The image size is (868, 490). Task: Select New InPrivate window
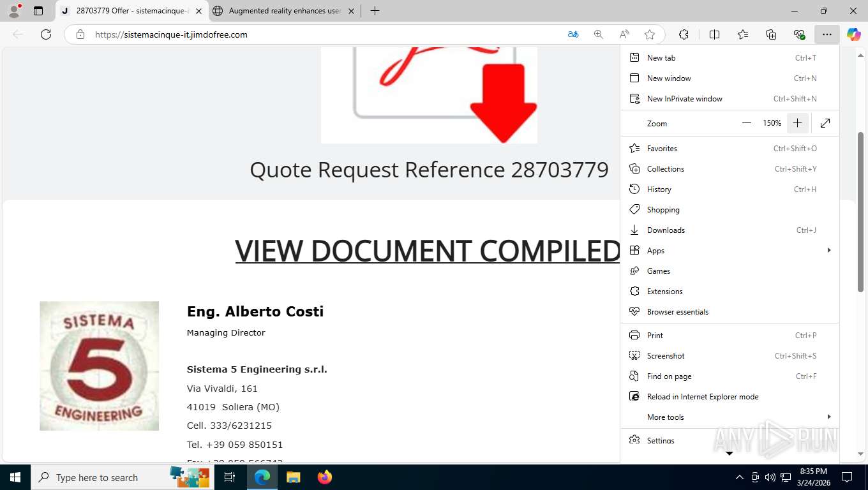coord(730,98)
